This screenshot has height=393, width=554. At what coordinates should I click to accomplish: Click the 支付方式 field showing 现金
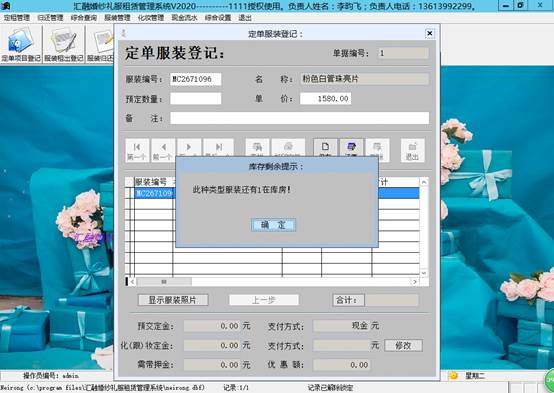click(341, 326)
